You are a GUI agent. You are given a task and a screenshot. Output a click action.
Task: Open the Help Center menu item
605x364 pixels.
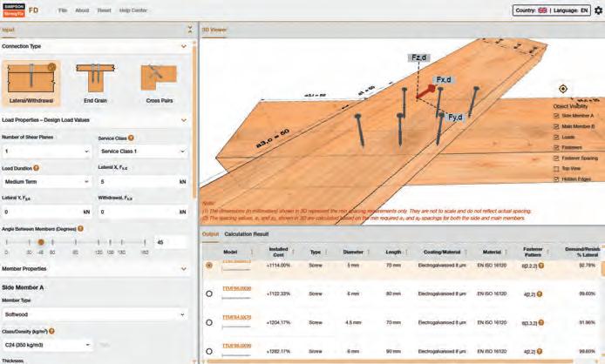[133, 10]
